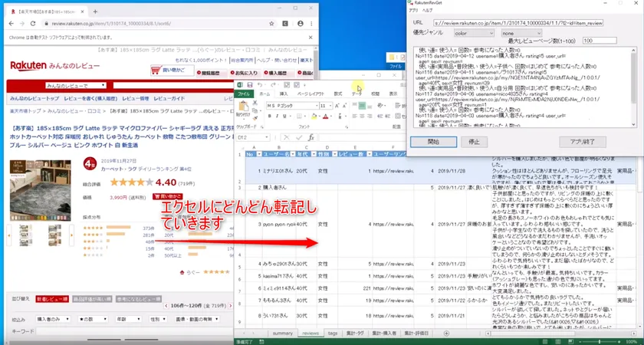
Task: Click the 停止 button in RakutenRevGet
Action: [x=474, y=142]
